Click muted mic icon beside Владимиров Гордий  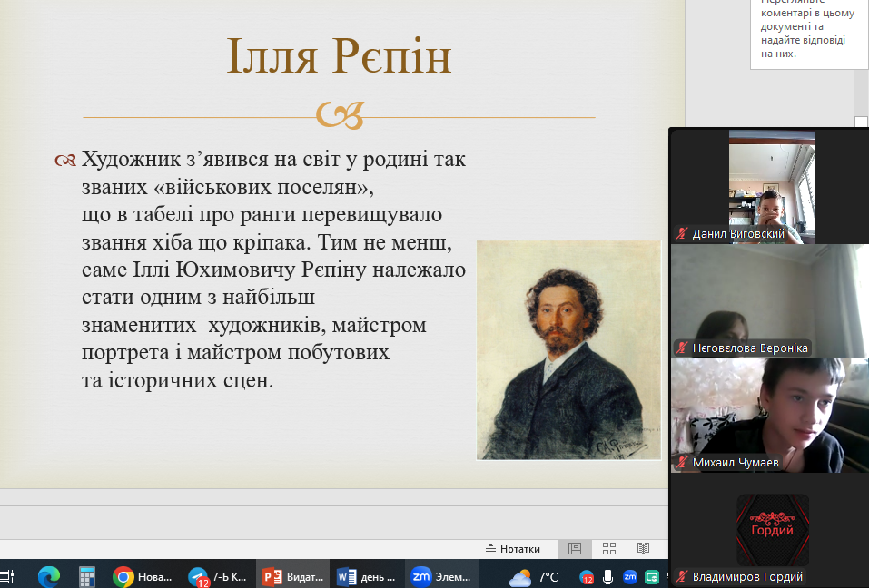pyautogui.click(x=682, y=577)
